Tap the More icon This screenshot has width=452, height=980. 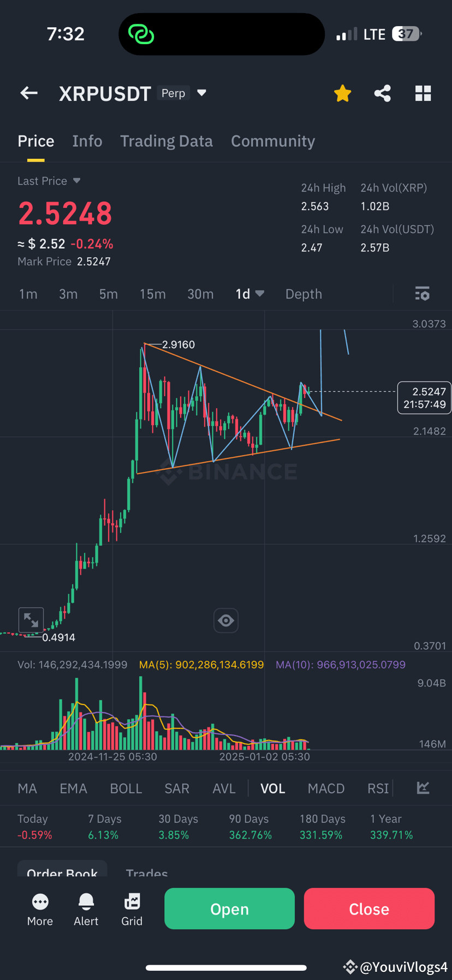tap(40, 910)
